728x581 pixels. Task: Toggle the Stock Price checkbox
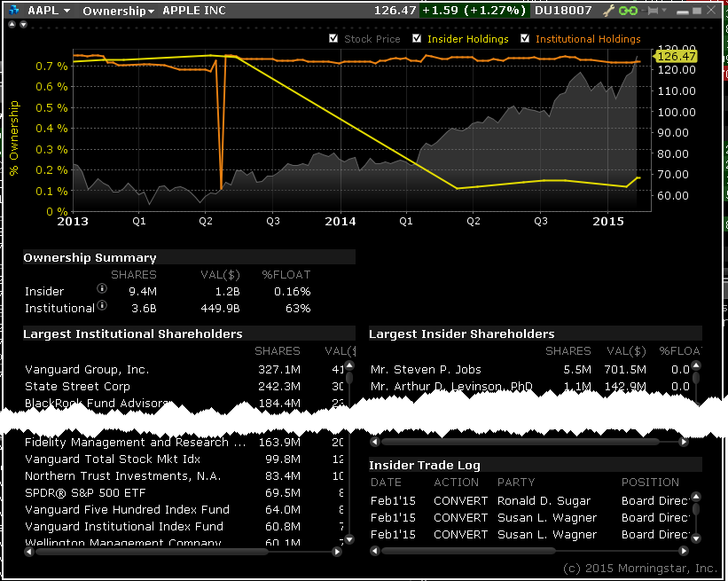tap(333, 38)
